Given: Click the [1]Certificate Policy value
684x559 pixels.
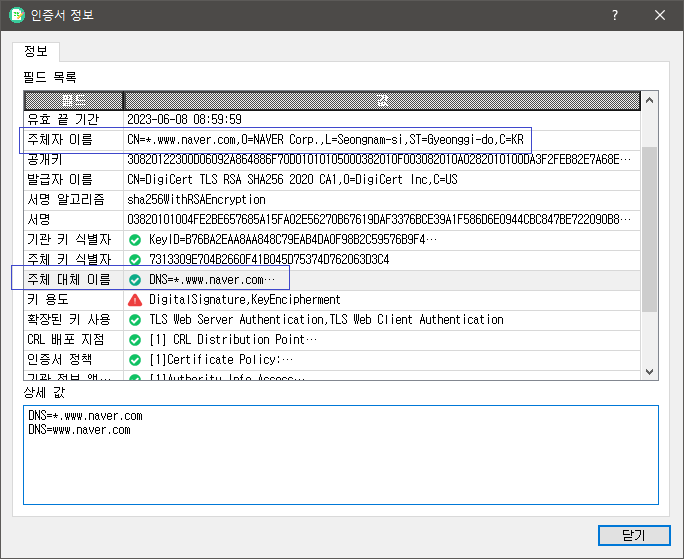Looking at the screenshot, I should coord(221,360).
